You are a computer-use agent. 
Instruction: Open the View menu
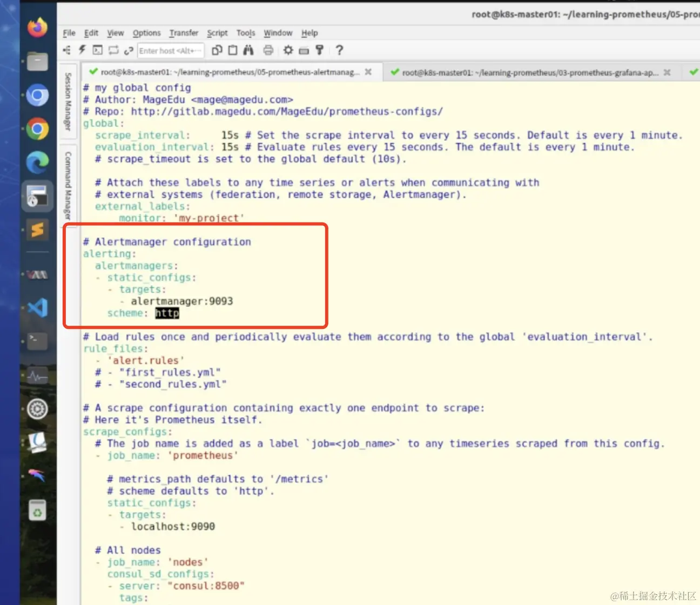click(x=115, y=33)
